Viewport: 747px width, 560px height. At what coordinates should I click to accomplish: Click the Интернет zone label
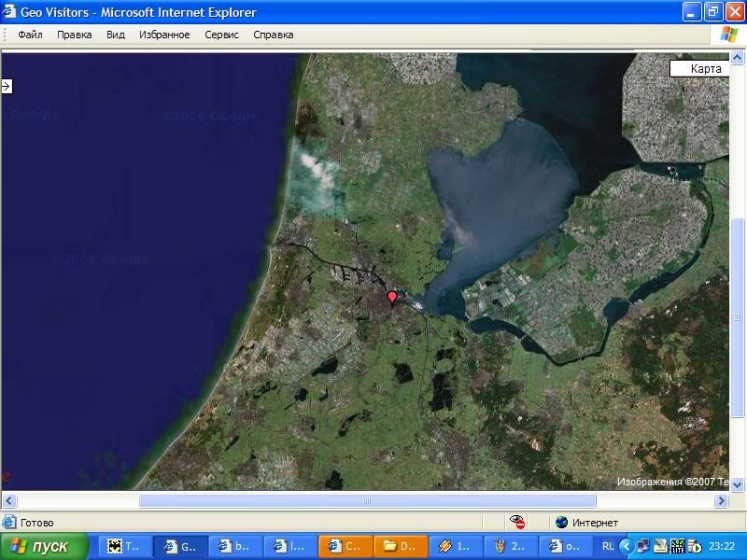595,523
